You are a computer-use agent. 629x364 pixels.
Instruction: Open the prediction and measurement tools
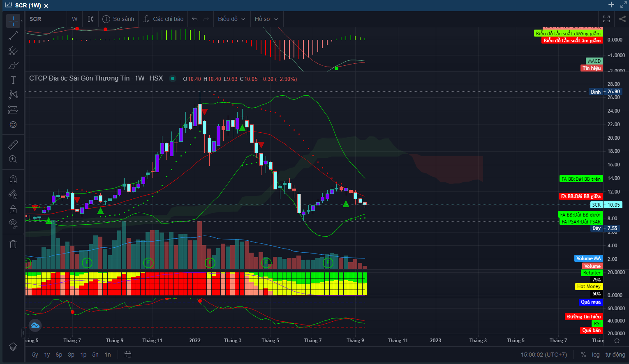(13, 110)
